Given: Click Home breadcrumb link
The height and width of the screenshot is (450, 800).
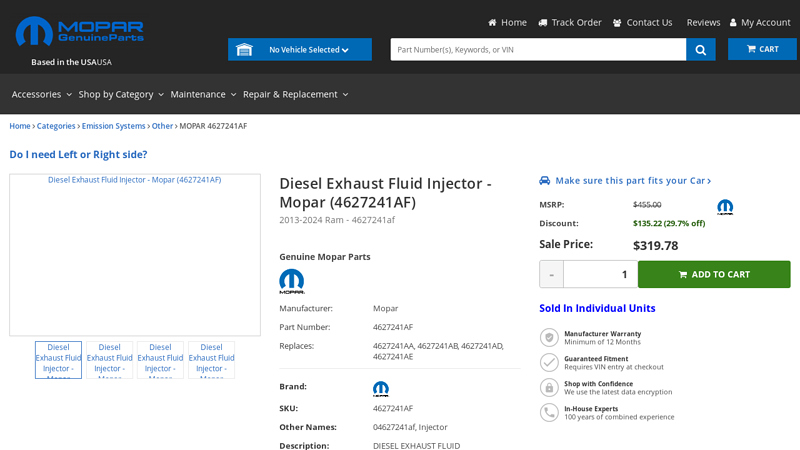Looking at the screenshot, I should point(20,126).
